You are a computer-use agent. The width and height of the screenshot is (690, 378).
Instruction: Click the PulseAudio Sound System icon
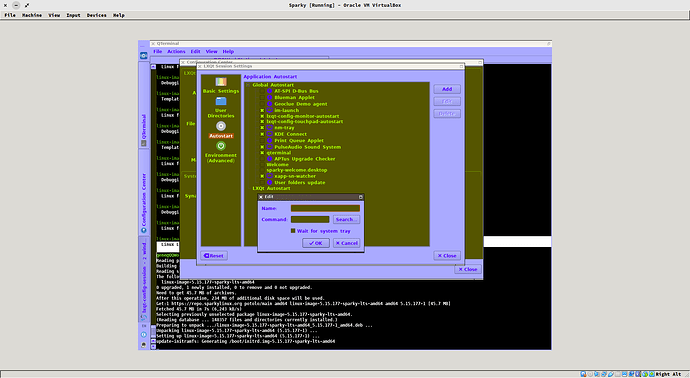point(270,147)
